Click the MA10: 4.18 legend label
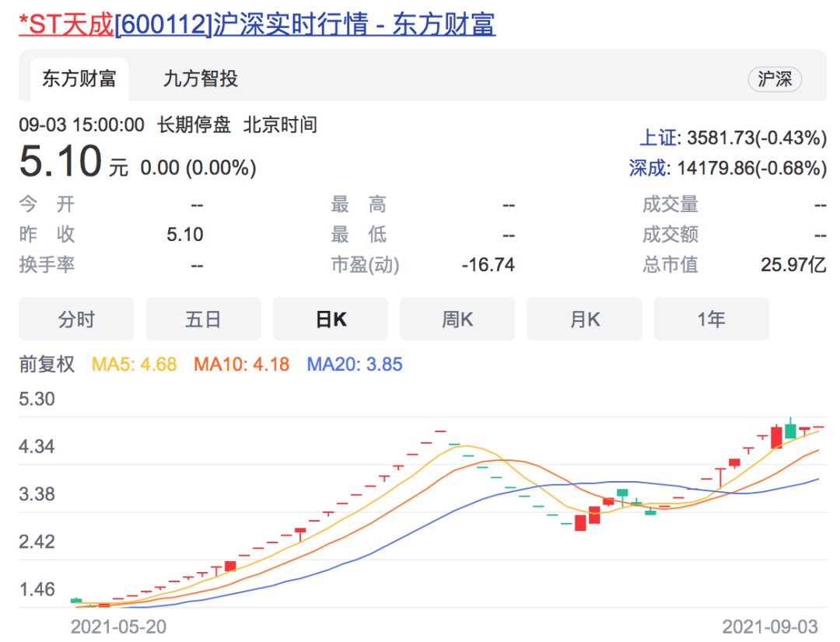 tap(241, 364)
